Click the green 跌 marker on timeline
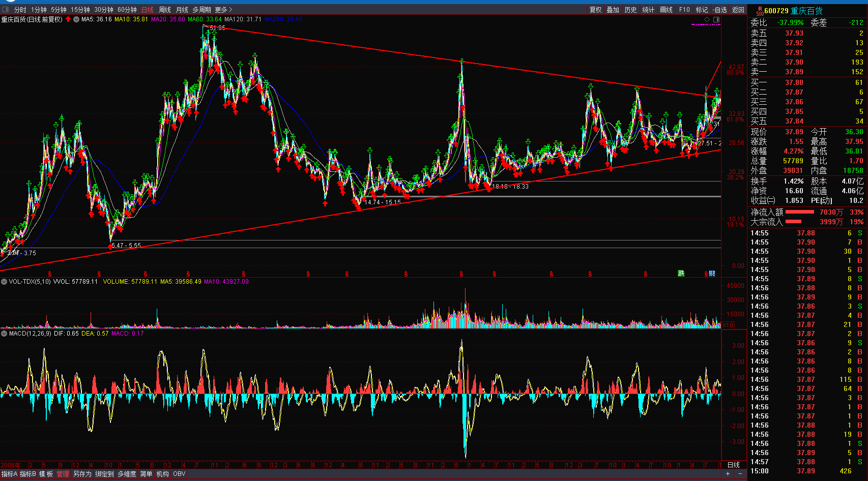Image resolution: width=868 pixels, height=481 pixels. pos(681,274)
